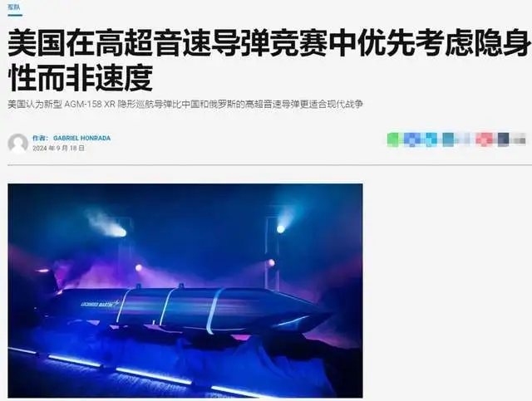
Task: Click the 作者: label
Action: click(41, 138)
